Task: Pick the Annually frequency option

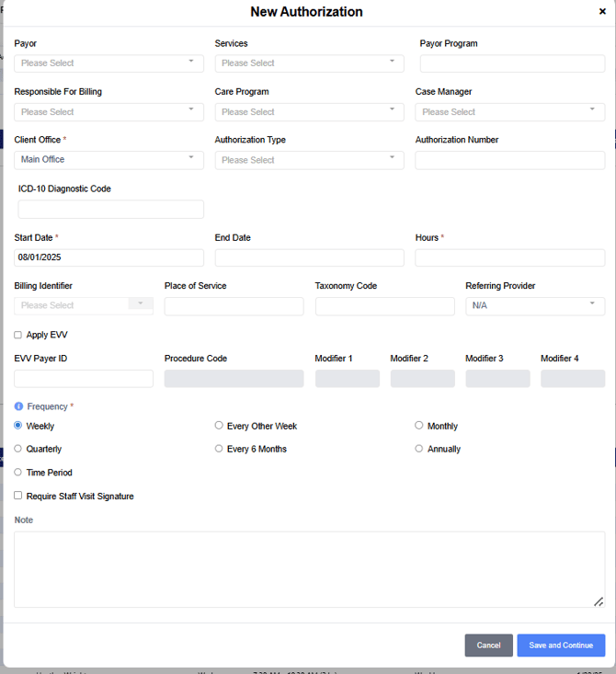Action: coord(419,450)
